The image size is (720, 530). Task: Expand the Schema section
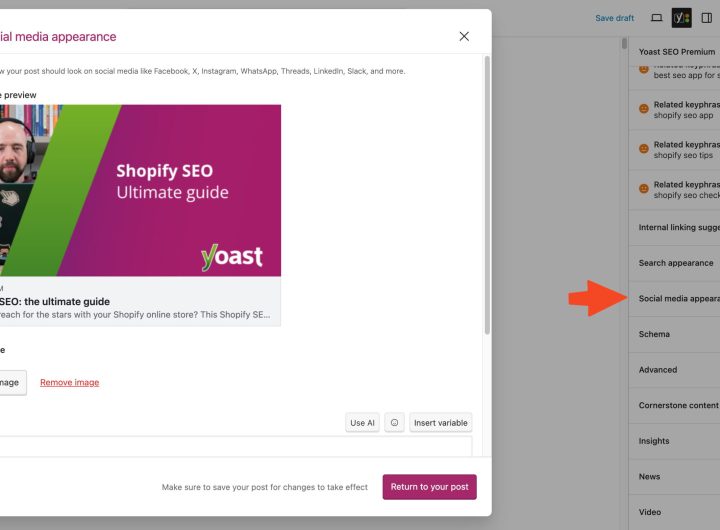655,334
